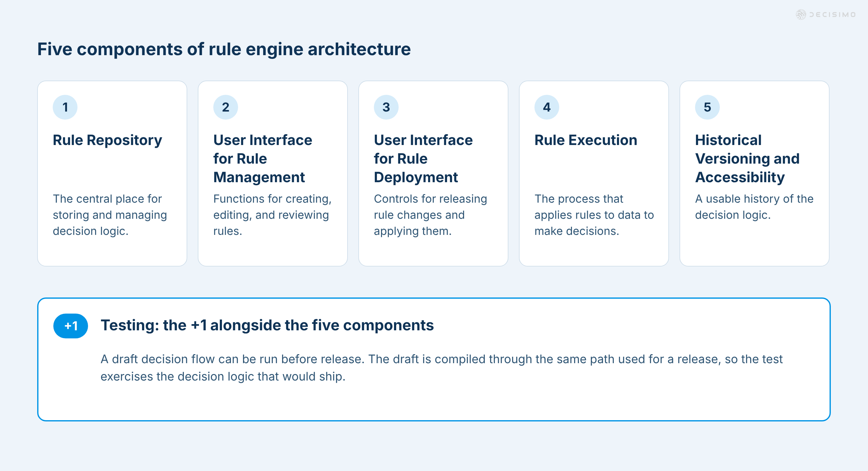Click the blue +1 pill badge
The width and height of the screenshot is (868, 471).
pos(70,326)
